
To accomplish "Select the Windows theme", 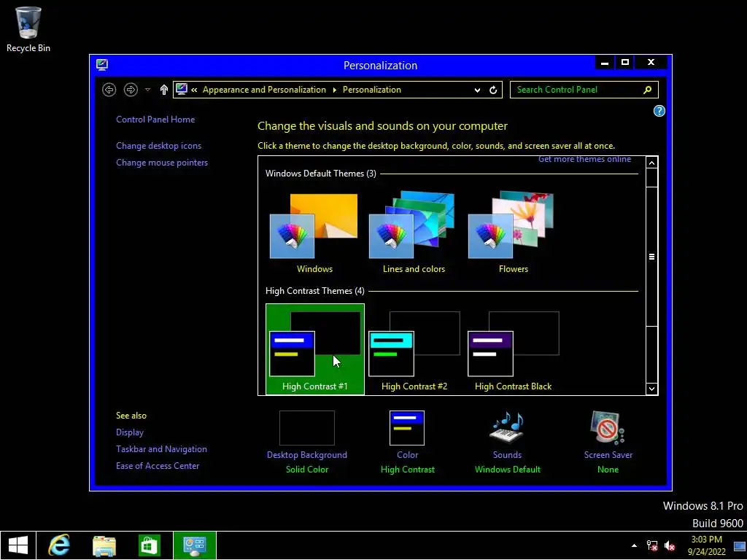I will pos(314,233).
